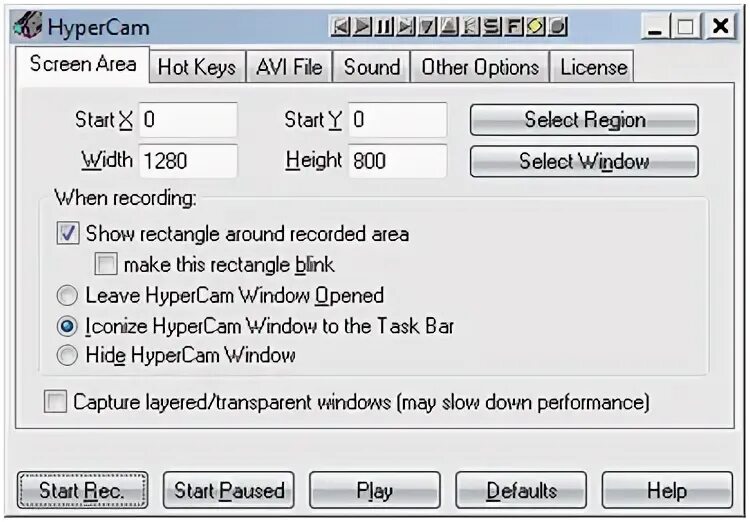Viewport: 750px width, 522px height.
Task: Switch to the Hot Keys tab
Action: click(x=197, y=67)
